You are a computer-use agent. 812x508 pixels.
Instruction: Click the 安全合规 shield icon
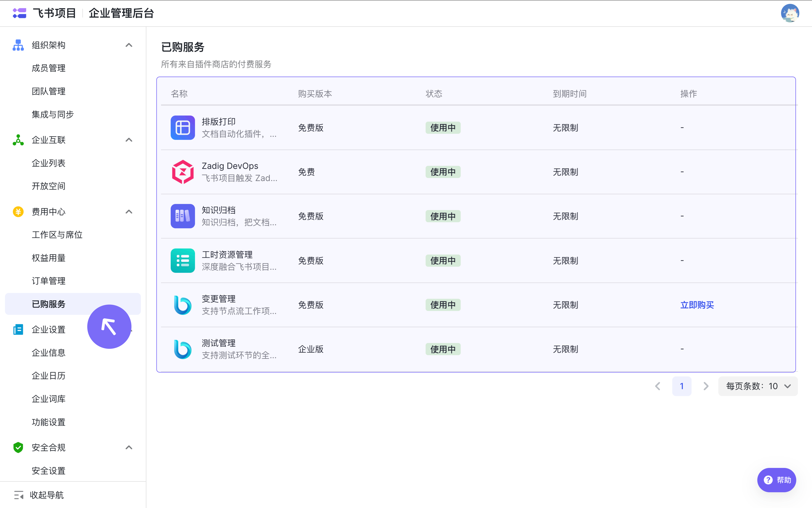(x=18, y=447)
